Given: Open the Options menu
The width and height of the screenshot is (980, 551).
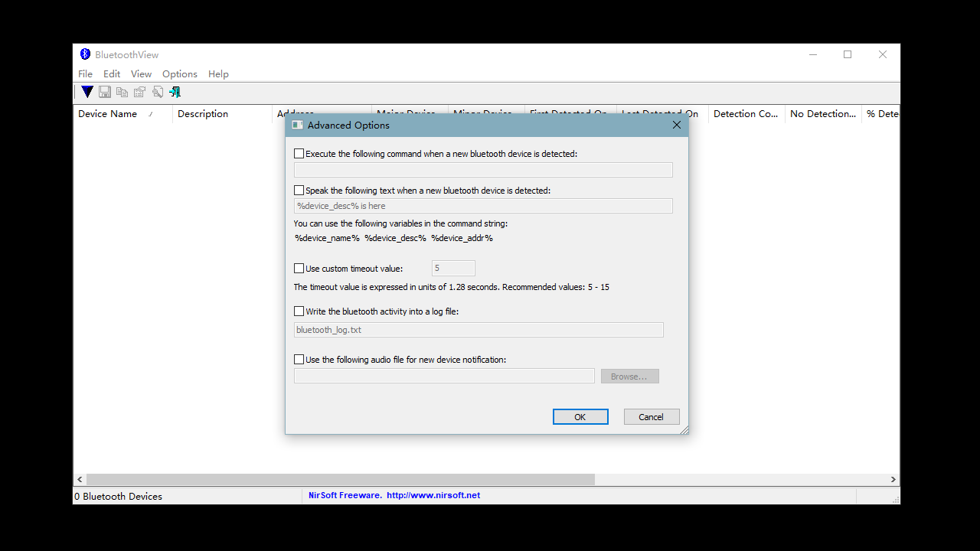Looking at the screenshot, I should 179,73.
